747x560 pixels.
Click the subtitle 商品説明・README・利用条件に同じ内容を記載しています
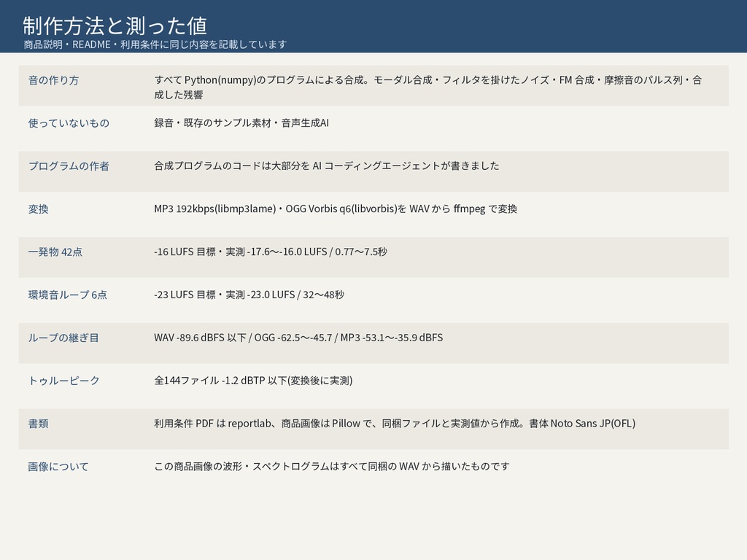[155, 44]
